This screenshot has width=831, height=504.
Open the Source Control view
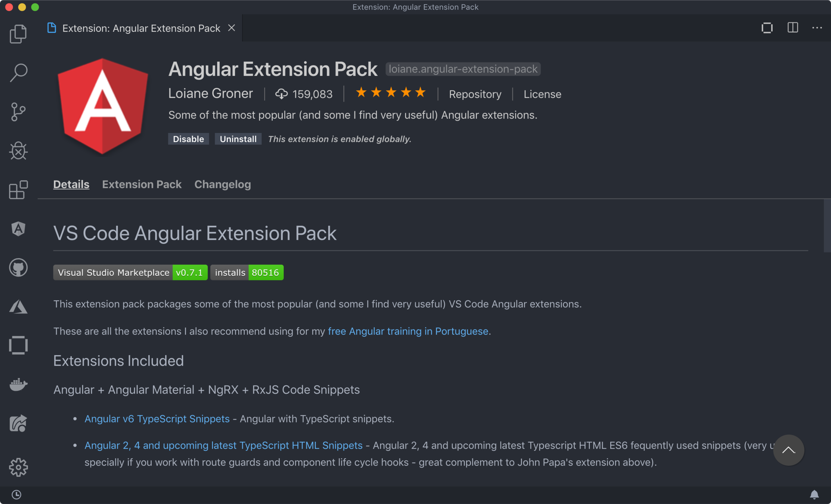(18, 112)
